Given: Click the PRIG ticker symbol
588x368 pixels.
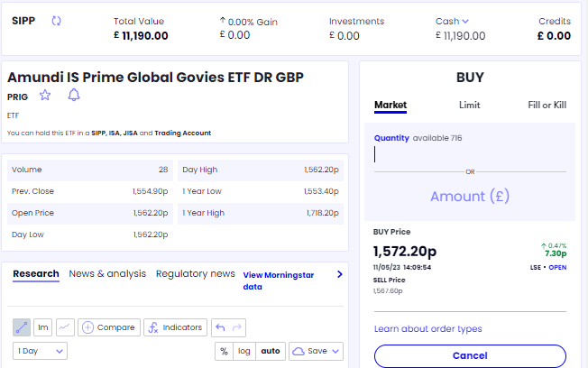Looking at the screenshot, I should (x=17, y=97).
